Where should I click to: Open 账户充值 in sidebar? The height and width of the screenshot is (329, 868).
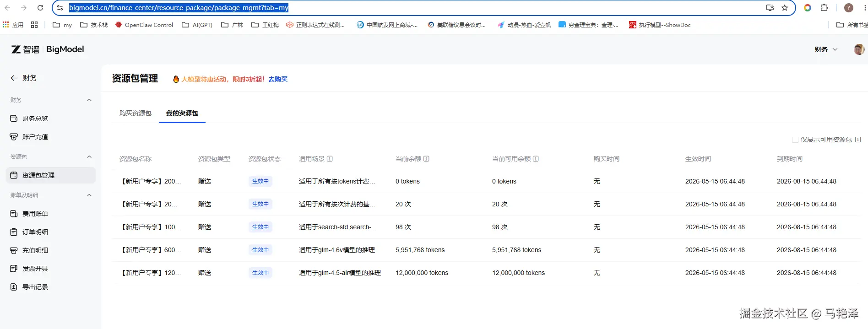(50, 137)
